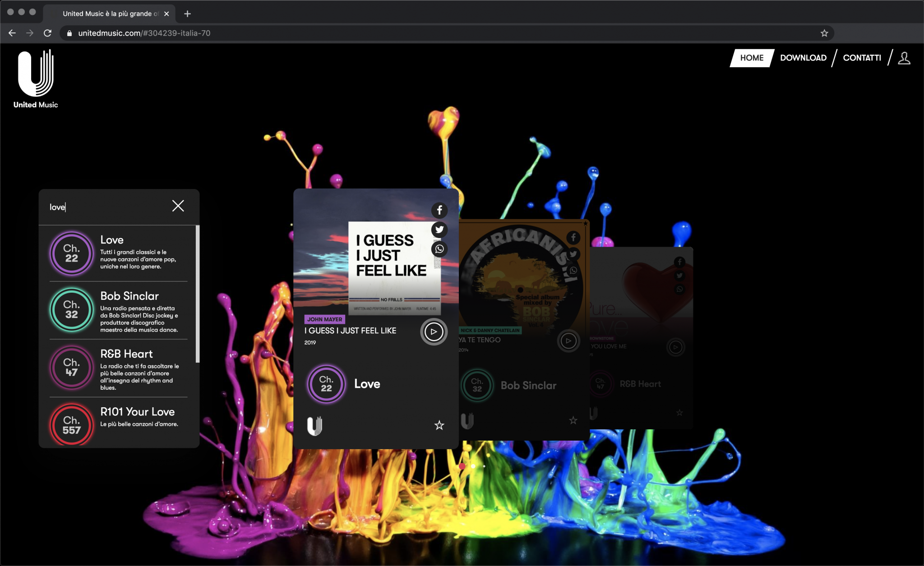Play Ya Te Tengo on Bob Sinclar card
Viewport: 924px width, 566px height.
pos(568,341)
